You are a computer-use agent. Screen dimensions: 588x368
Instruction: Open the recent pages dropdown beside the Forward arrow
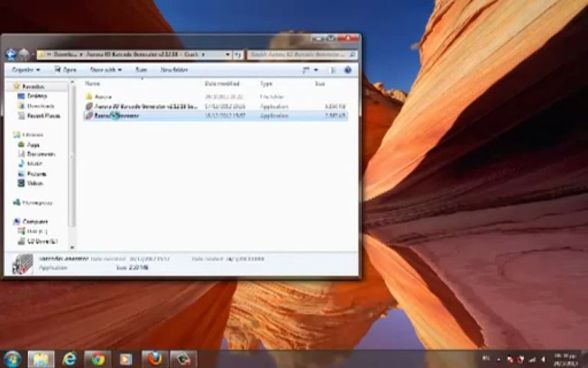33,54
